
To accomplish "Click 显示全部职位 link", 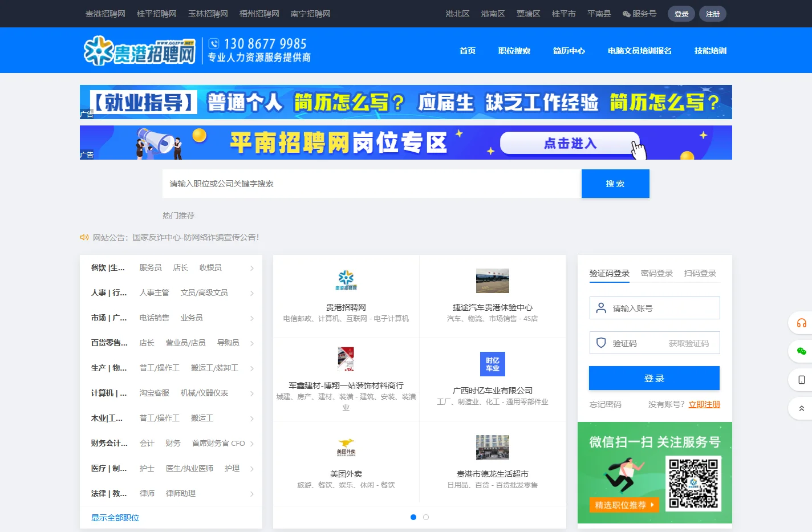I will point(115,518).
